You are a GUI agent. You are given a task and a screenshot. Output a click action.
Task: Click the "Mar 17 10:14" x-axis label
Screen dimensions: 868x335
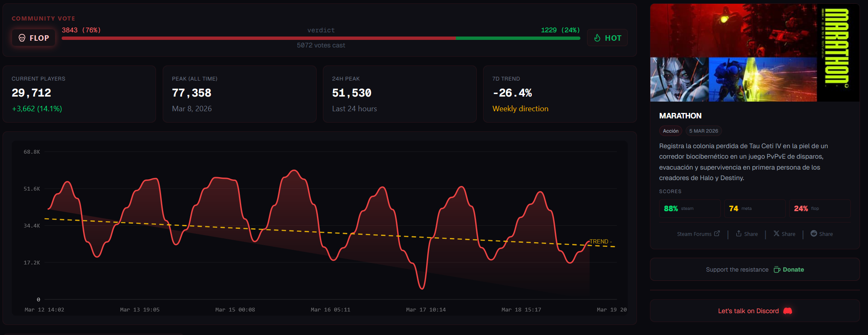point(426,310)
